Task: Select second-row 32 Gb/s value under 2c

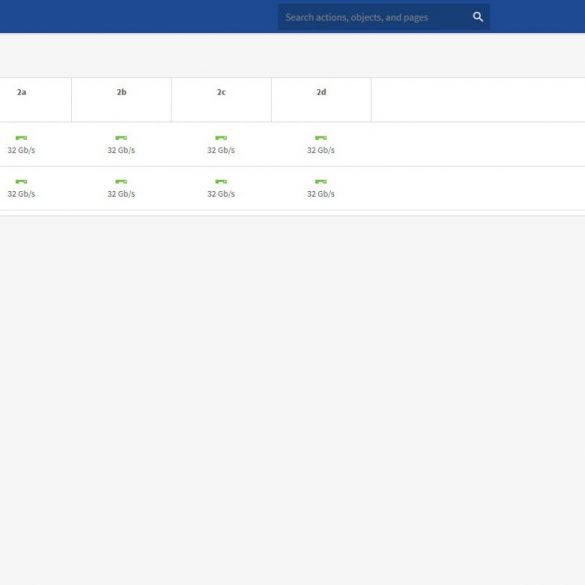Action: pos(221,194)
